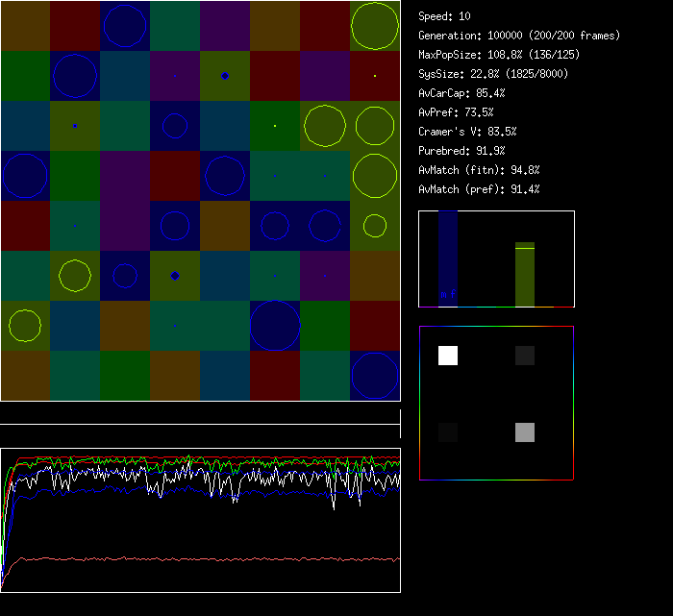Select the AvMatch (pref) statistic
The image size is (673, 616).
479,189
